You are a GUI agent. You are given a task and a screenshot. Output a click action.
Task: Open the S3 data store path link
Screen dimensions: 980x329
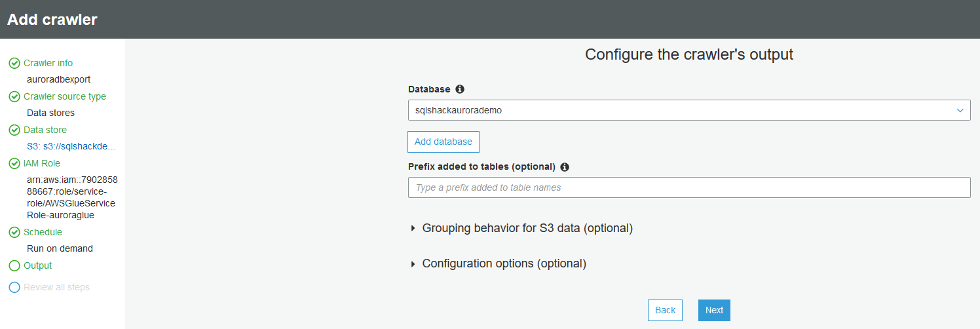72,147
